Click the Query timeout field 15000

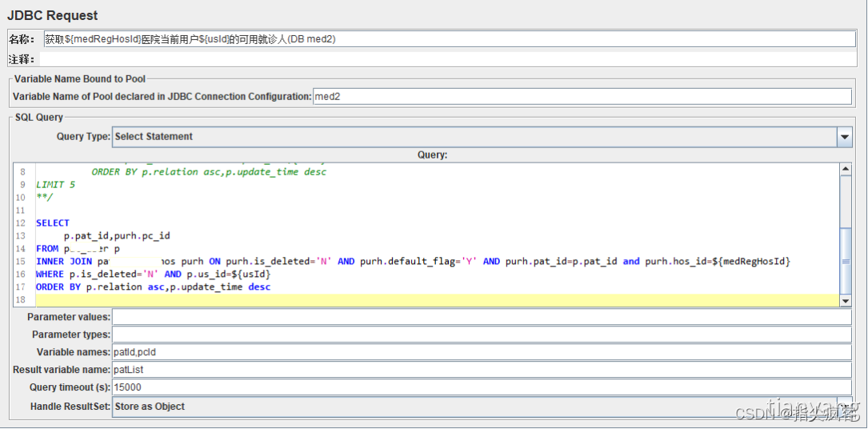482,387
